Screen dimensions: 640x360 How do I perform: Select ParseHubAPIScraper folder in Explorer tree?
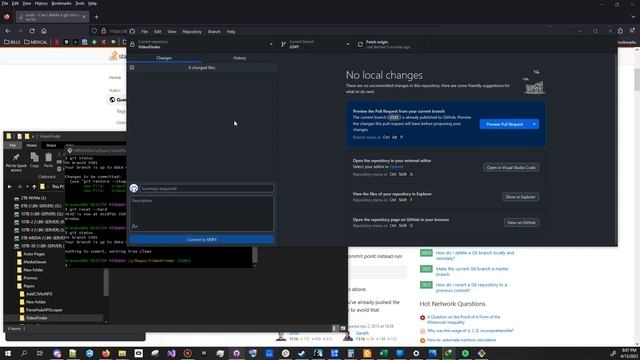[x=44, y=310]
